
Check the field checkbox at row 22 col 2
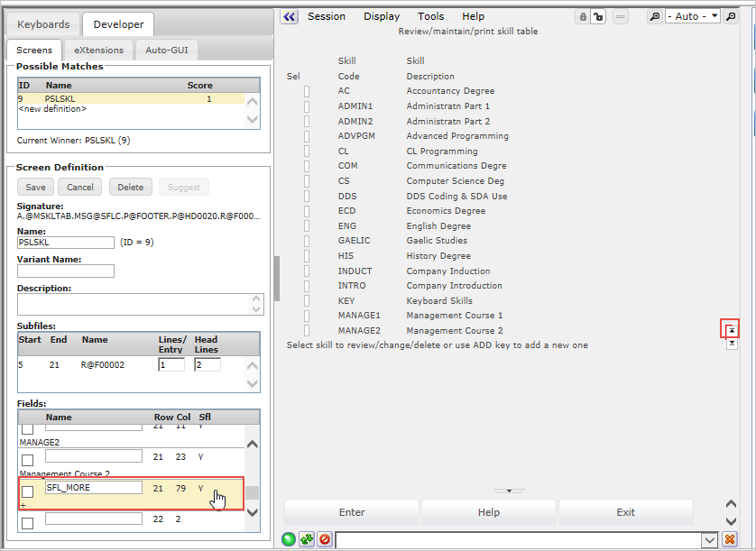[x=27, y=523]
